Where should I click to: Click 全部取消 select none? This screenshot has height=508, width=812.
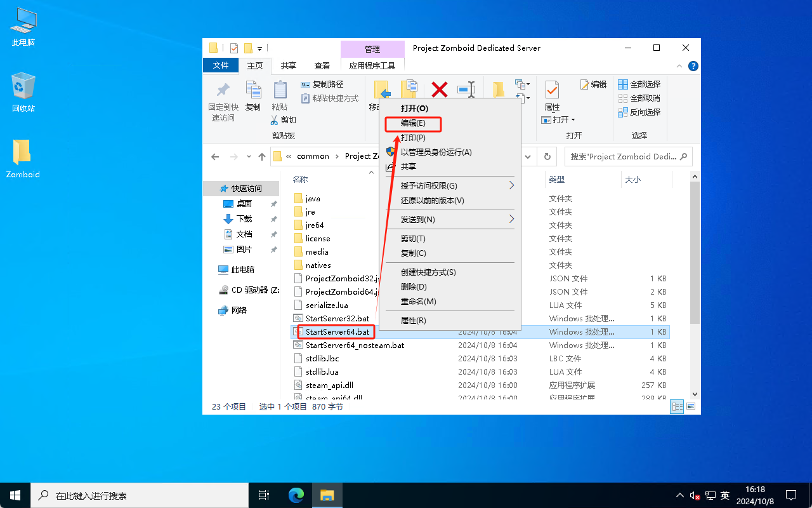point(639,98)
